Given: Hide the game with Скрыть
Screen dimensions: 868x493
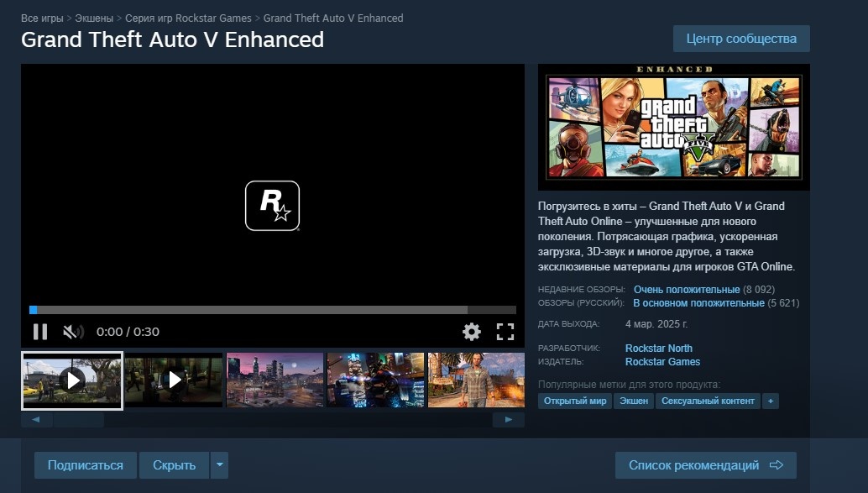Looking at the screenshot, I should (x=173, y=464).
